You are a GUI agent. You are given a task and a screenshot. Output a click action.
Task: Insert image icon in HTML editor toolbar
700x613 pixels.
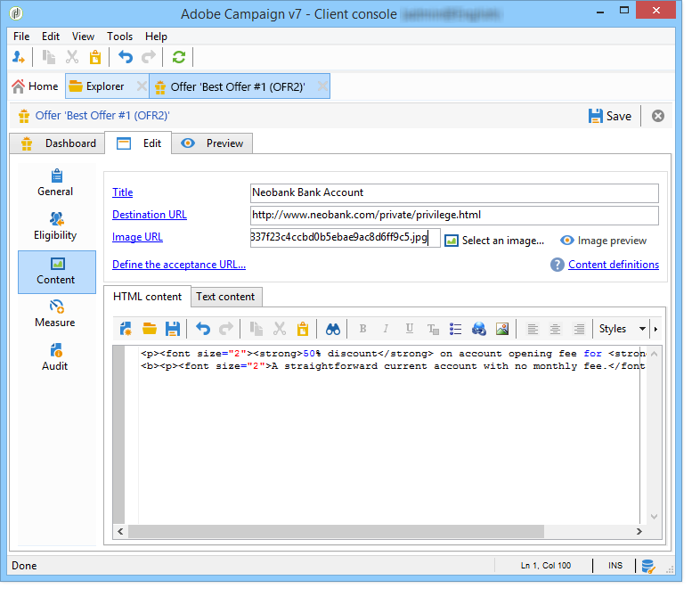tap(502, 330)
